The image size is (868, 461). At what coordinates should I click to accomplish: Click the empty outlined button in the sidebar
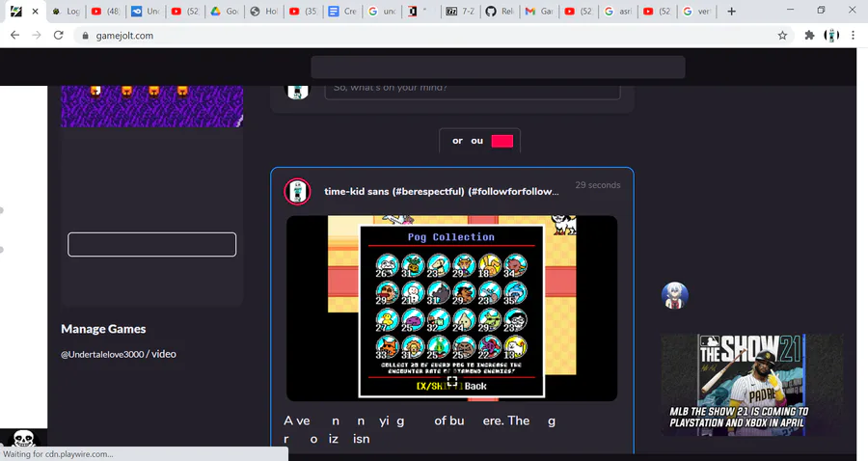[151, 244]
